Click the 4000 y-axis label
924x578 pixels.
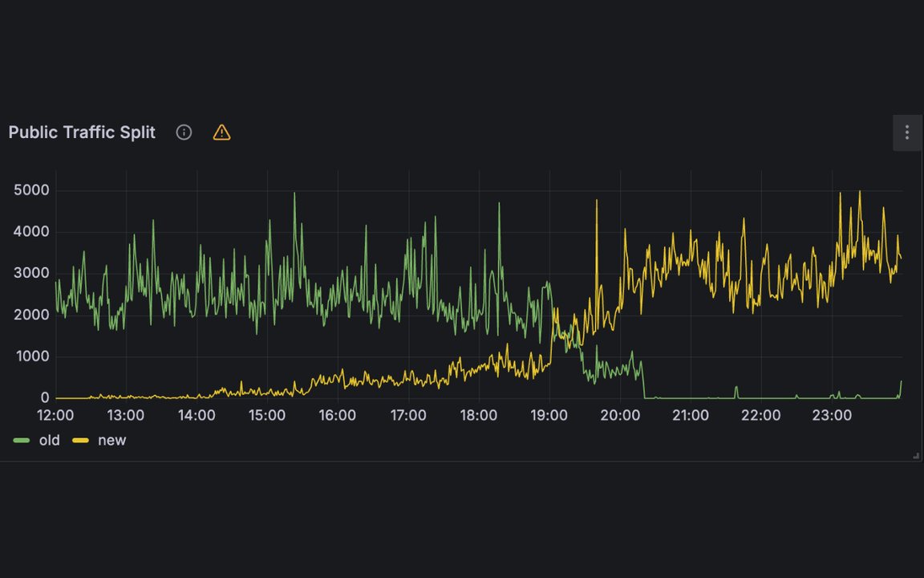pos(31,232)
